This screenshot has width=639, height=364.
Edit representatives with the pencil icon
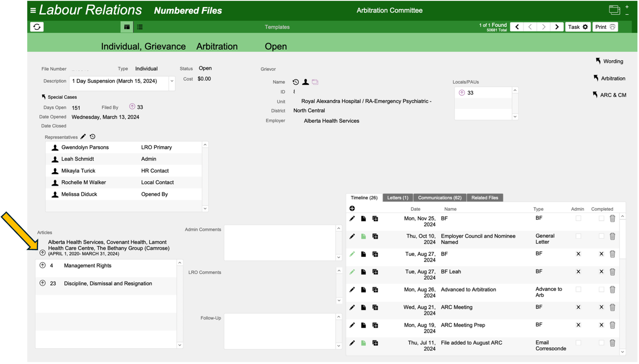(x=83, y=137)
